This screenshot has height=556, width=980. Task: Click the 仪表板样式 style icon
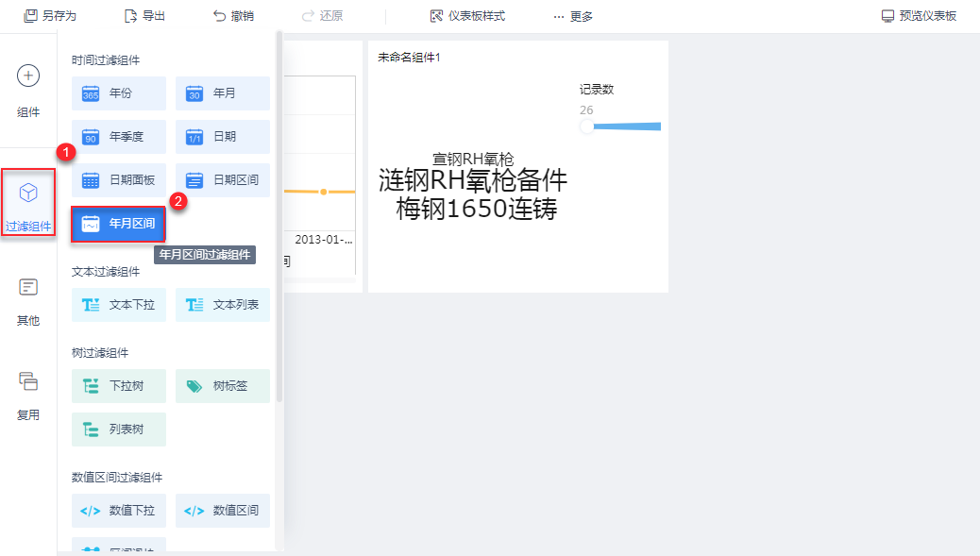pyautogui.click(x=437, y=16)
